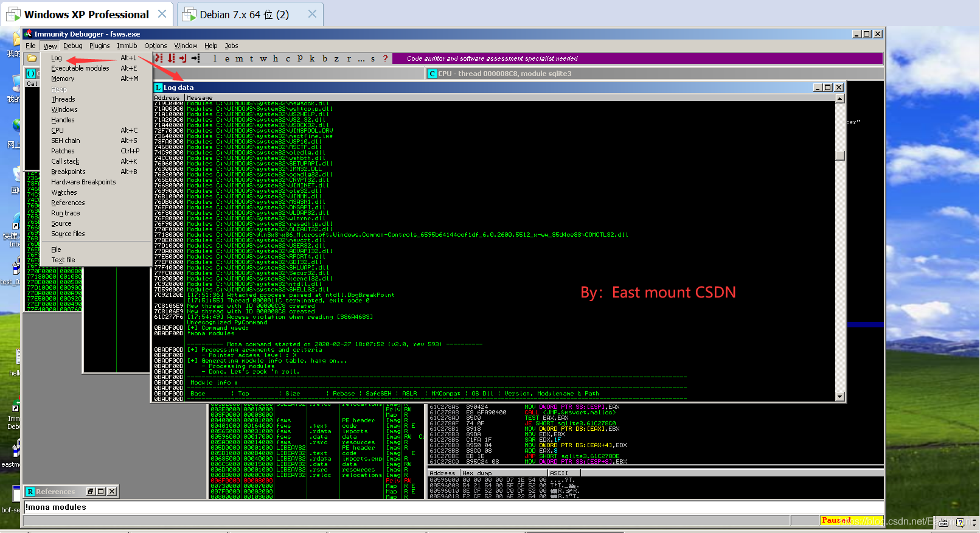This screenshot has height=533, width=980.
Task: Click the Execute till return toolbar icon
Action: point(182,58)
